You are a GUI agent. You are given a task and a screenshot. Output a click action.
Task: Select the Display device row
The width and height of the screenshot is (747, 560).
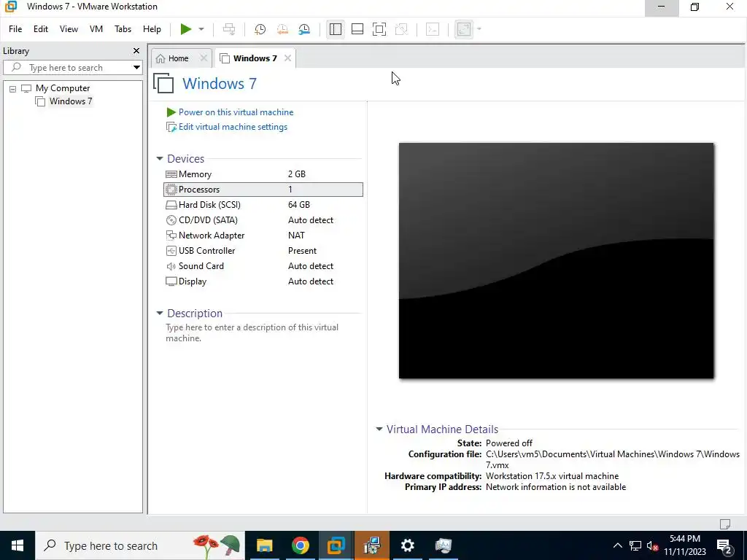[263, 281]
